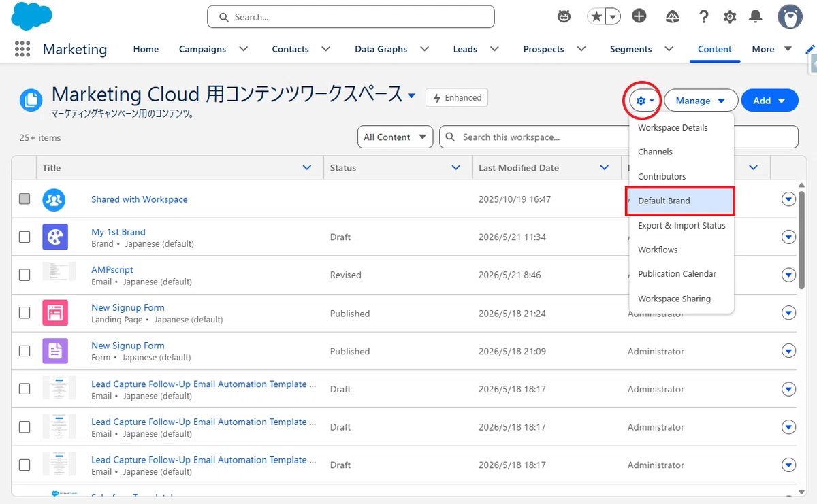The image size is (817, 504).
Task: Open the Trailhead icon in the header
Action: click(x=672, y=16)
